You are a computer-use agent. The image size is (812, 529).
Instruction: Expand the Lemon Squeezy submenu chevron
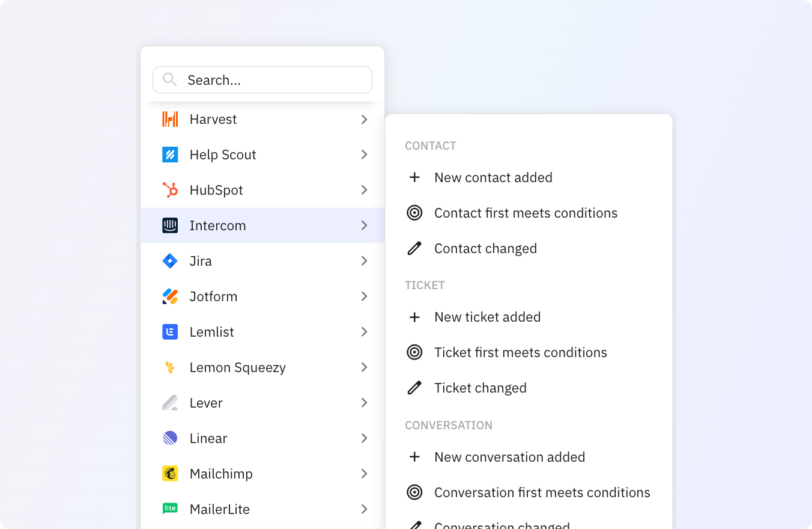pyautogui.click(x=364, y=367)
